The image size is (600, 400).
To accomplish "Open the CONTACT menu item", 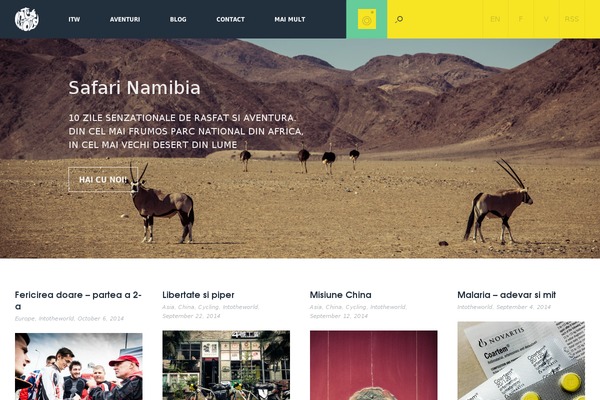I will [x=230, y=19].
